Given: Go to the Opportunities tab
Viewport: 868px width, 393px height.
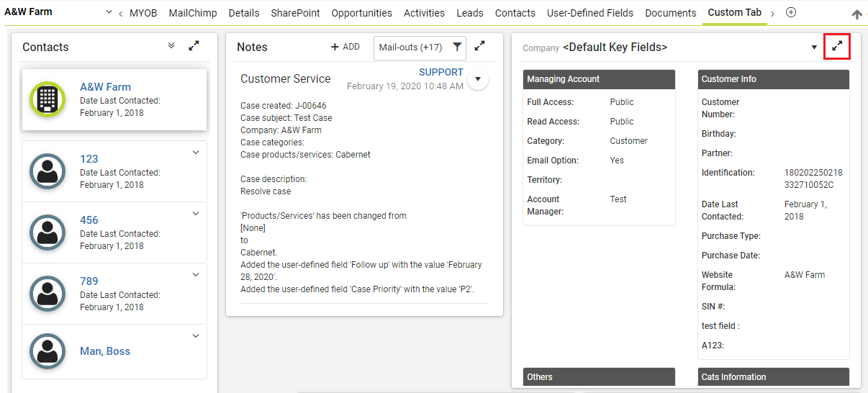Looking at the screenshot, I should coord(362,13).
